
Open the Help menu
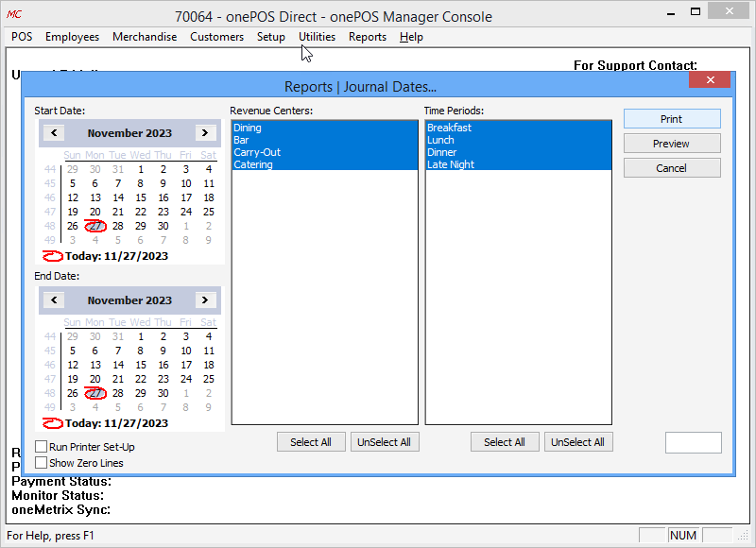(x=411, y=37)
